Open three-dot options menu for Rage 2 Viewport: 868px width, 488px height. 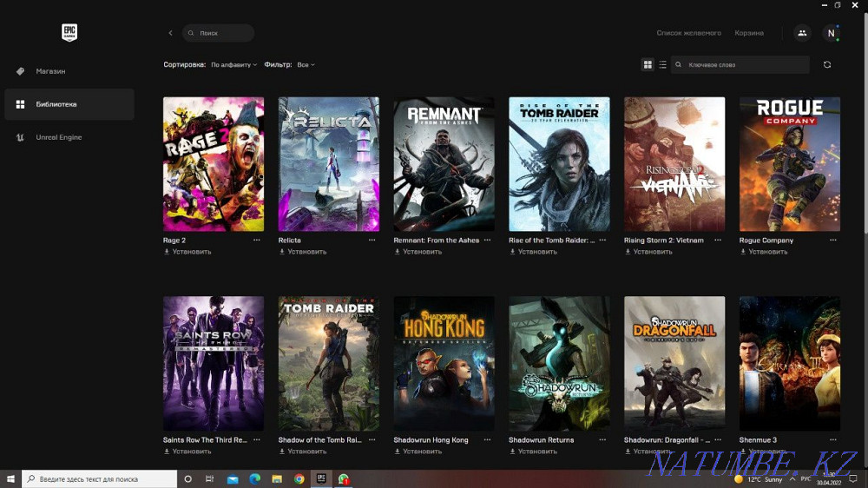coord(257,240)
